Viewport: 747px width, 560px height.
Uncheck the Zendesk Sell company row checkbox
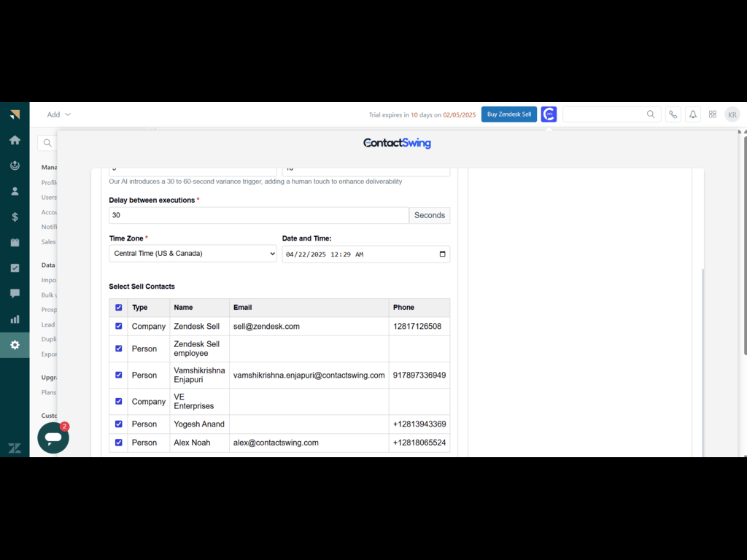point(119,326)
